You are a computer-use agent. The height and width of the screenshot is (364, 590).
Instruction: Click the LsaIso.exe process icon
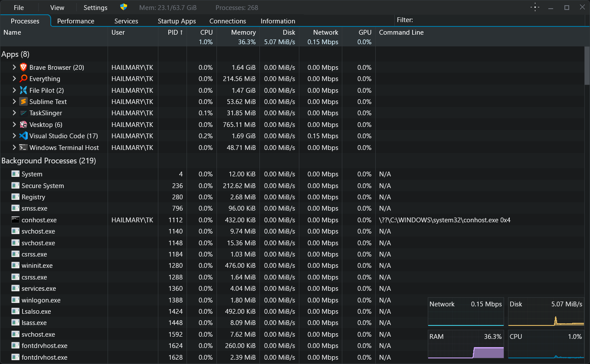16,311
